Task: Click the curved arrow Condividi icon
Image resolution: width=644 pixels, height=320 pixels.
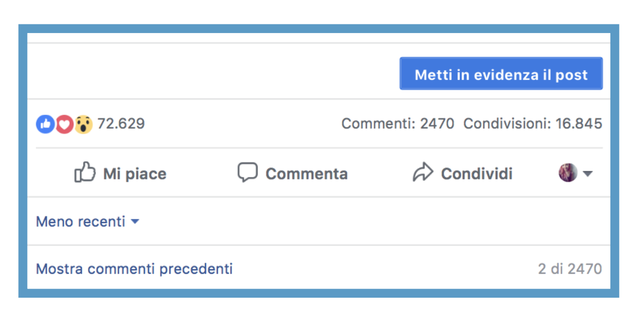Action: click(422, 173)
